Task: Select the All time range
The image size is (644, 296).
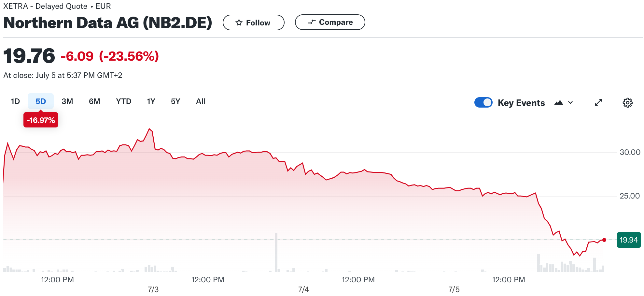Action: pos(201,101)
